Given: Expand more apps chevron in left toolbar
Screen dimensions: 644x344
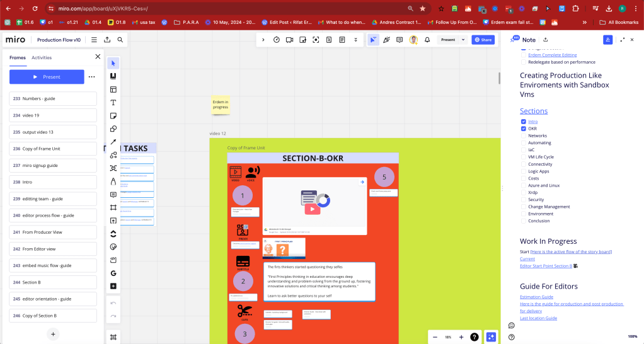Looking at the screenshot, I should [x=113, y=234].
